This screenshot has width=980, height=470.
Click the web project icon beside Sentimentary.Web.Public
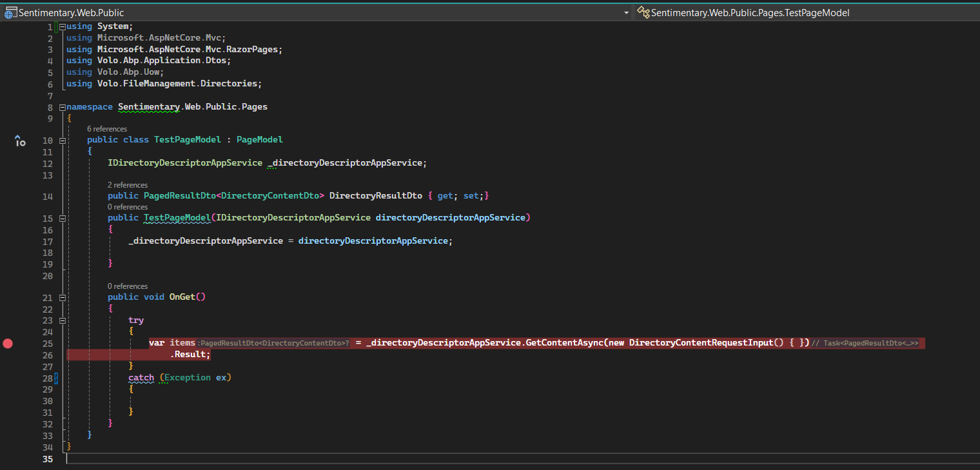click(11, 13)
